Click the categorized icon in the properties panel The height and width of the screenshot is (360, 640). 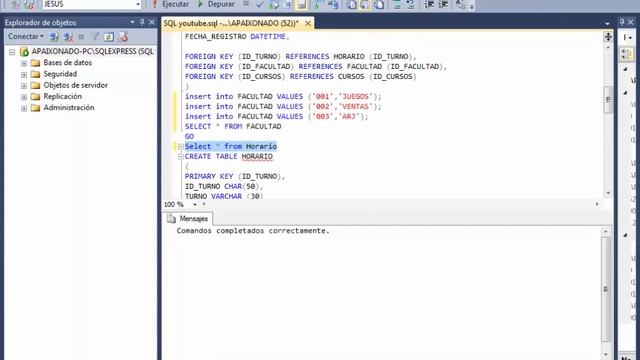[626, 53]
